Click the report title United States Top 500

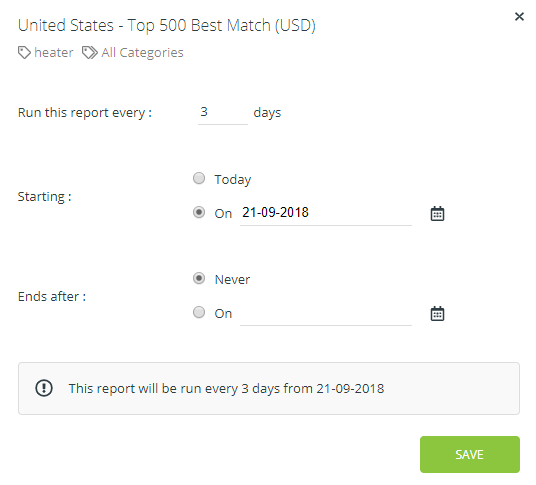[x=166, y=26]
